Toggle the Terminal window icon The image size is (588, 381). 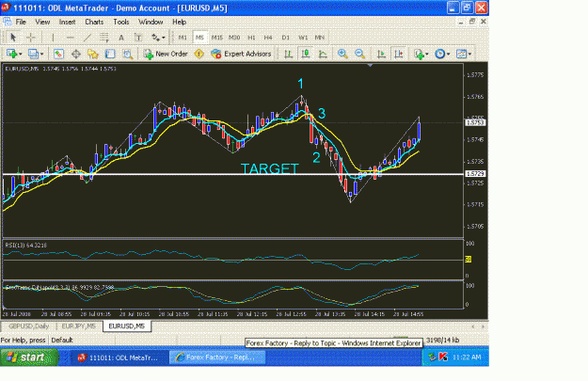[110, 54]
